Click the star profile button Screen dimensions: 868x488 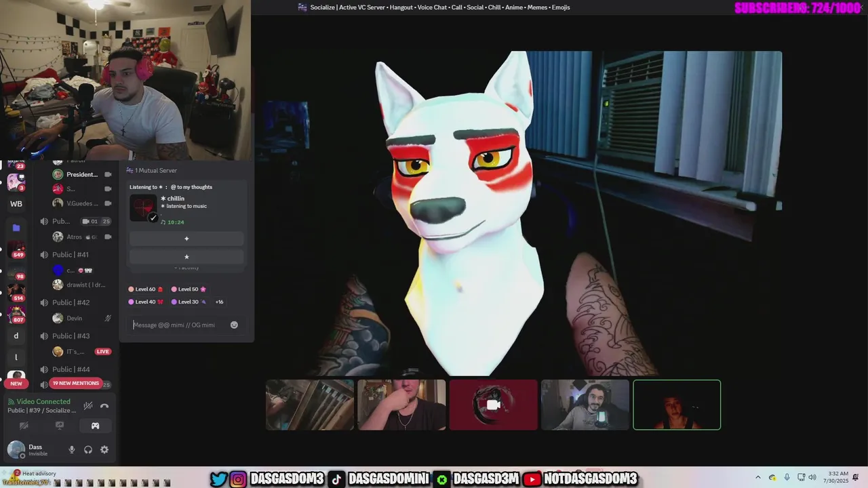[186, 256]
